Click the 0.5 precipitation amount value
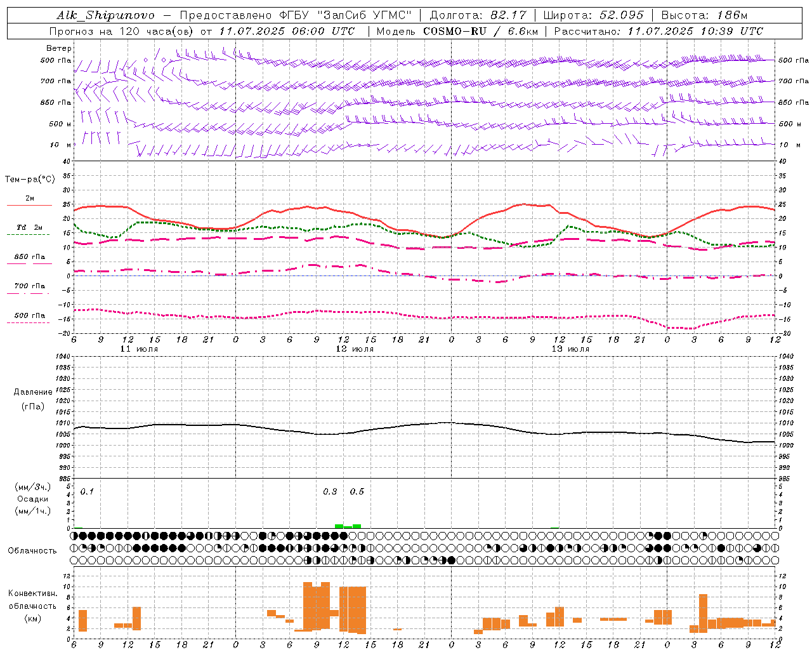 point(357,491)
